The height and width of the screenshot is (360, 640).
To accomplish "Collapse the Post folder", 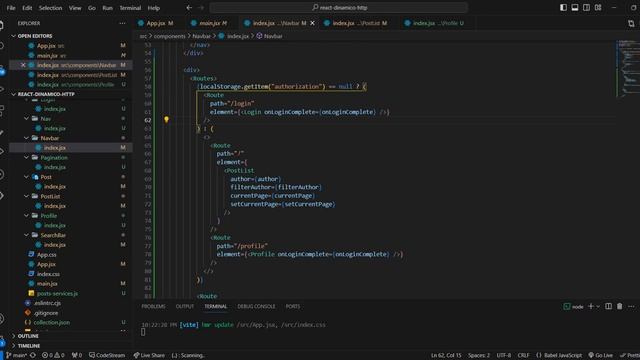I will coord(46,177).
